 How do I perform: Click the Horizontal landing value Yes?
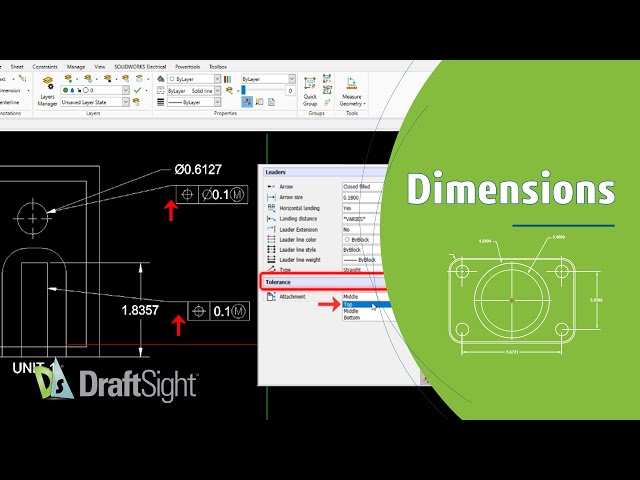(x=362, y=208)
